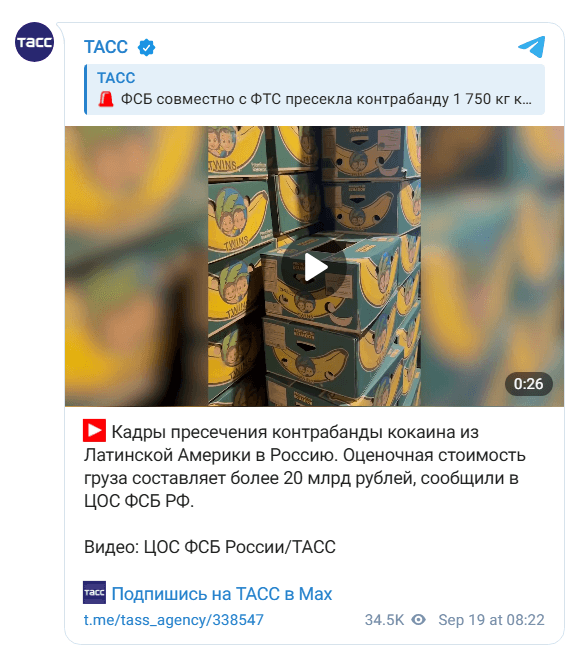
Task: Click the TASS round avatar logo
Action: [34, 42]
